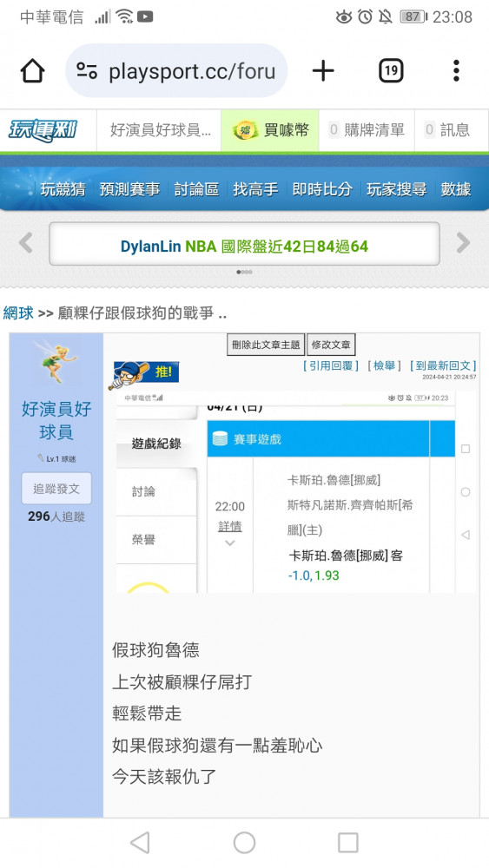
Task: Tap the browser home icon
Action: click(x=32, y=71)
